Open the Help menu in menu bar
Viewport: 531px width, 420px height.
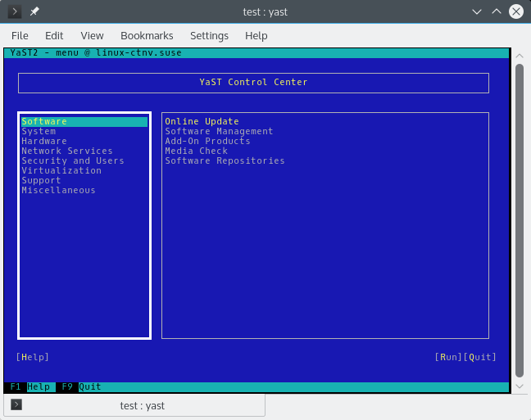[256, 35]
